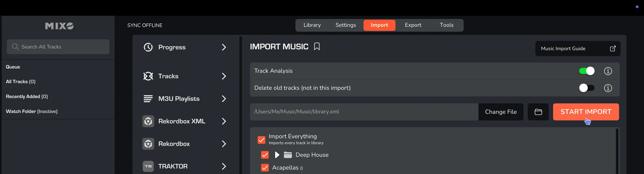Expand the Rekordbox chevron arrow
Screen dimensions: 644x174
pos(224,144)
